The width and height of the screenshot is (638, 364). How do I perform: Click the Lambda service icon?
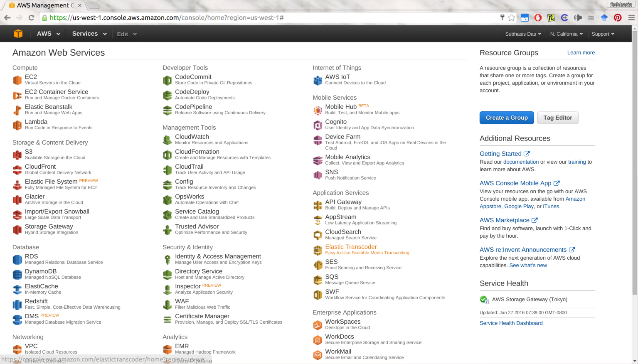coord(17,125)
